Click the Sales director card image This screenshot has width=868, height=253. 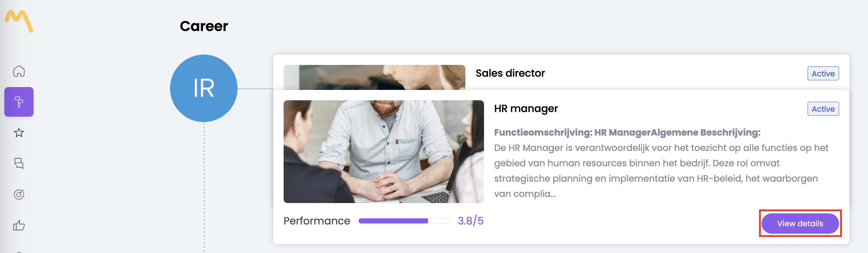[374, 77]
